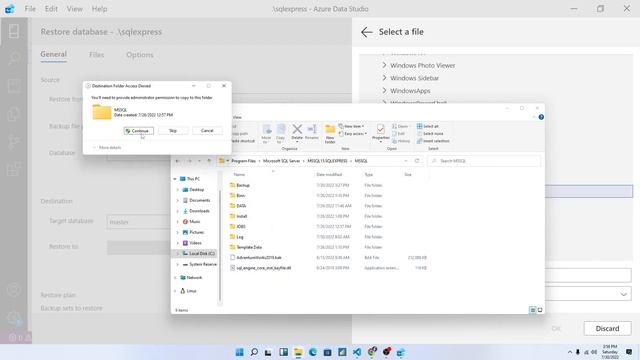Click the Date modified column header
Viewport: 640px width, 360px height.
(329, 175)
